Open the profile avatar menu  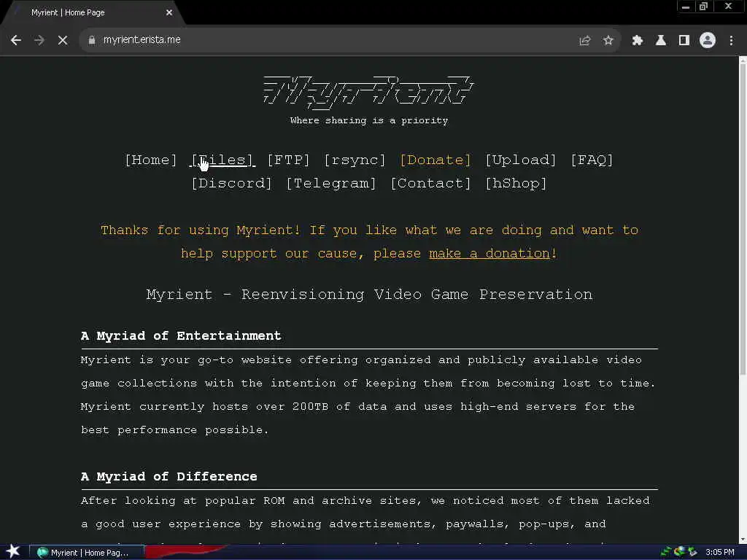(x=708, y=40)
